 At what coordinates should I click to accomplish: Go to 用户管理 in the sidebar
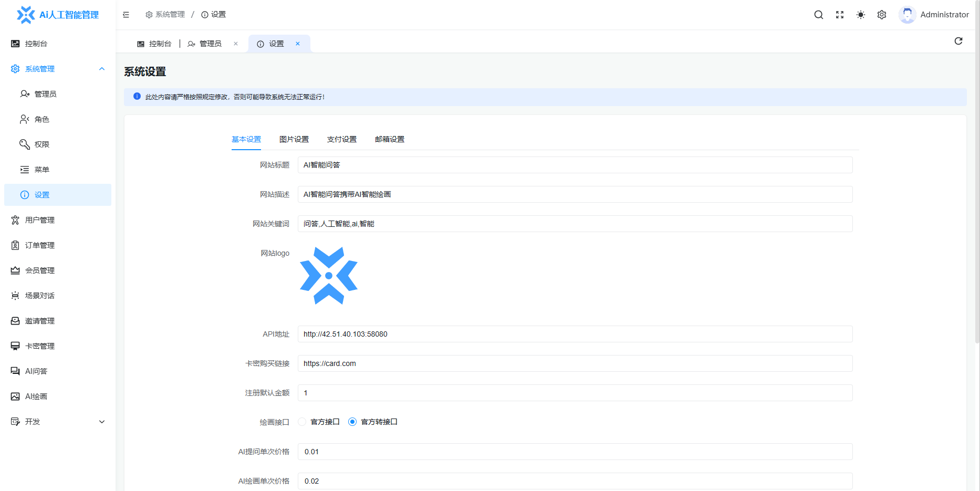[x=40, y=220]
